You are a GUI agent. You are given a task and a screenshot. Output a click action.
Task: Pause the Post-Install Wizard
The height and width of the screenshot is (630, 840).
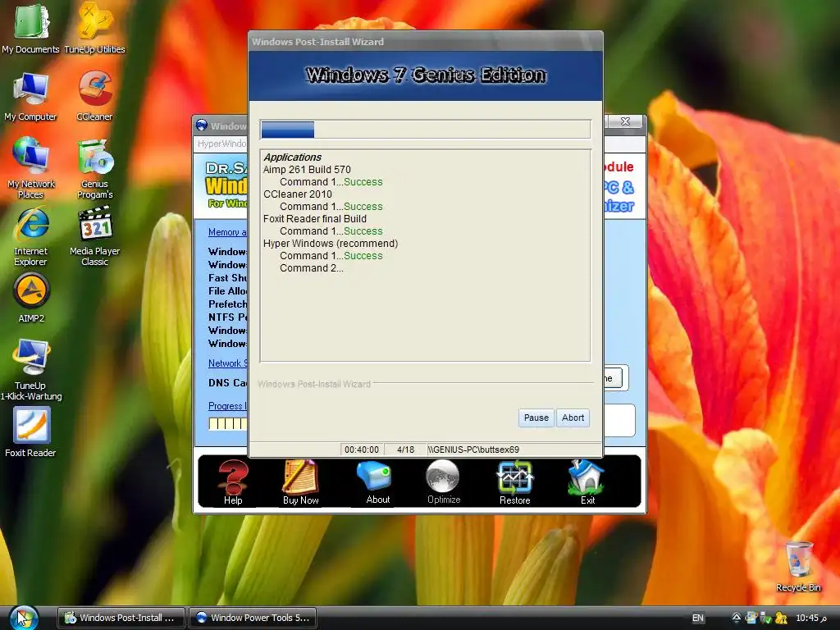(x=536, y=418)
